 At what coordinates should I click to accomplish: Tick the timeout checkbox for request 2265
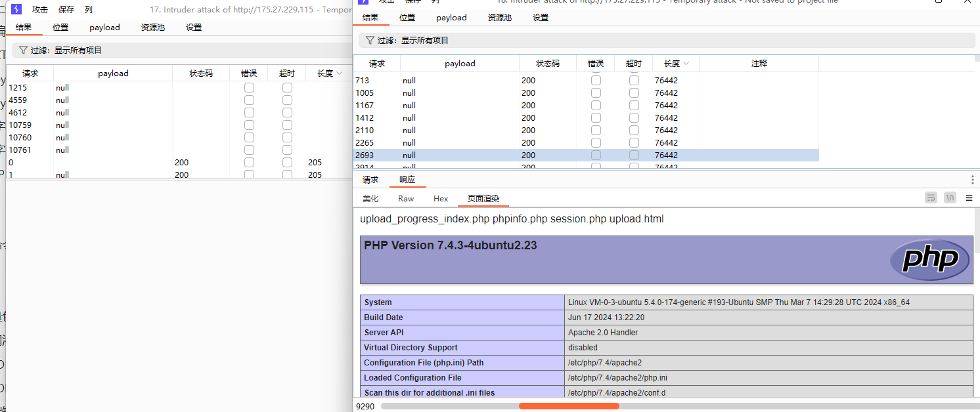point(634,142)
